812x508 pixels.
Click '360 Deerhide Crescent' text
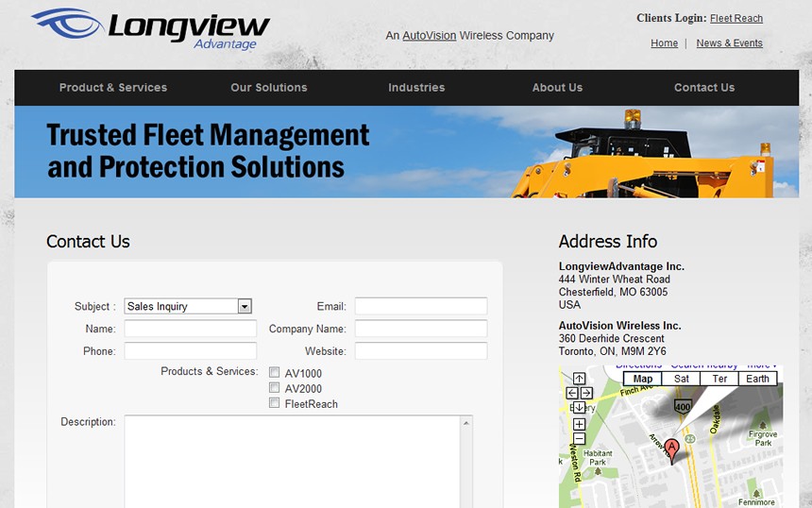611,339
